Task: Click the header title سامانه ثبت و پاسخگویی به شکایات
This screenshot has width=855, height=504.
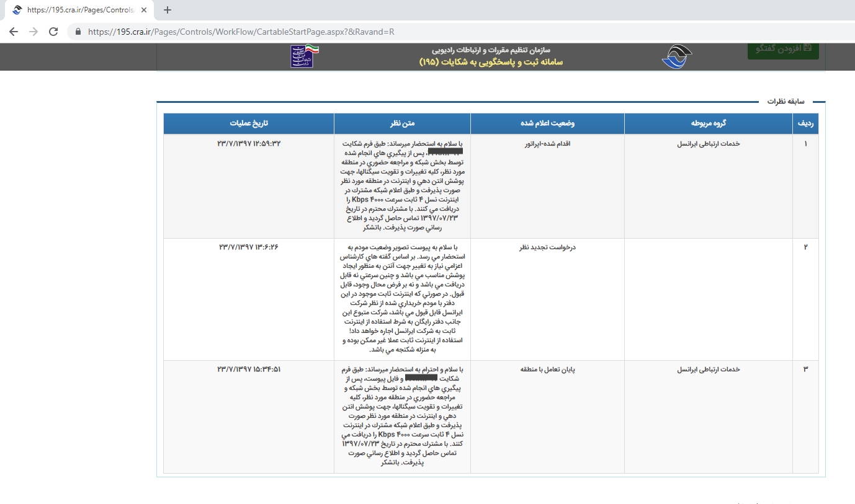Action: click(491, 62)
